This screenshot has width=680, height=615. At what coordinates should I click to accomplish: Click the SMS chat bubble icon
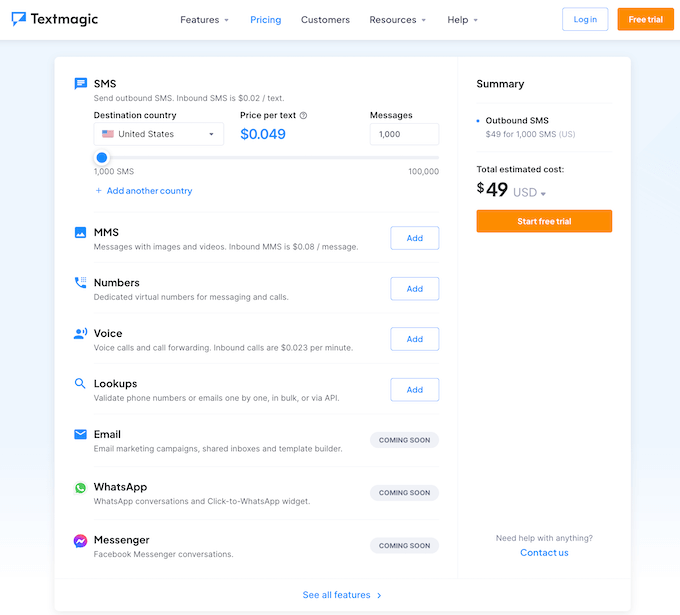(80, 84)
